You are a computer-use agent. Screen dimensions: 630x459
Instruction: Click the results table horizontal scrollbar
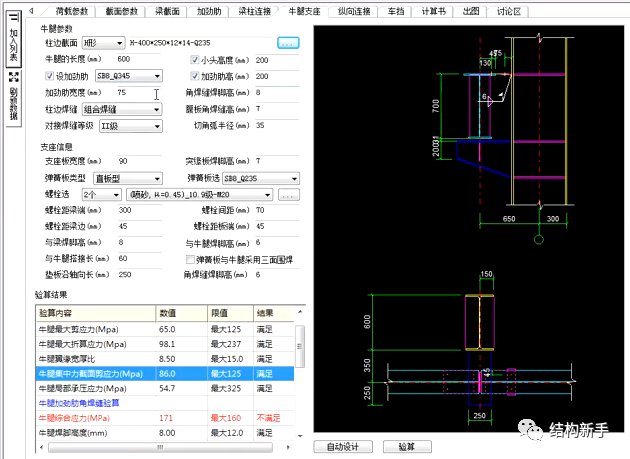160,447
